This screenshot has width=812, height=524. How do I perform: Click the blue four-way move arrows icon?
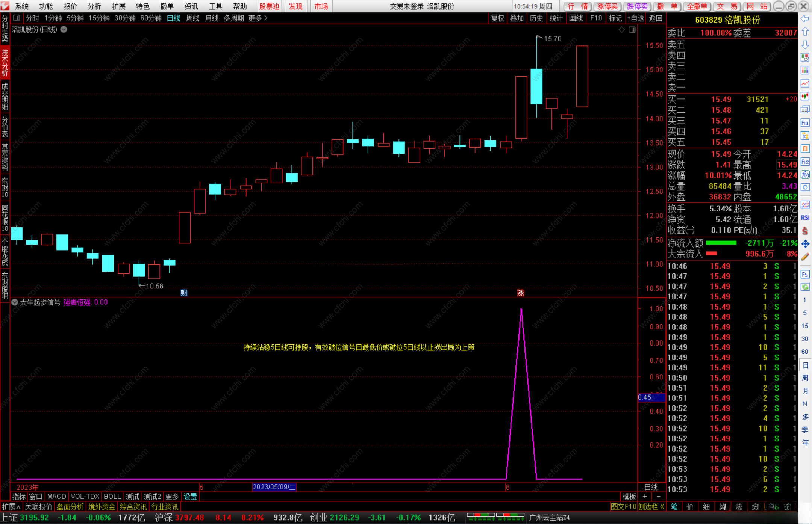tap(805, 244)
